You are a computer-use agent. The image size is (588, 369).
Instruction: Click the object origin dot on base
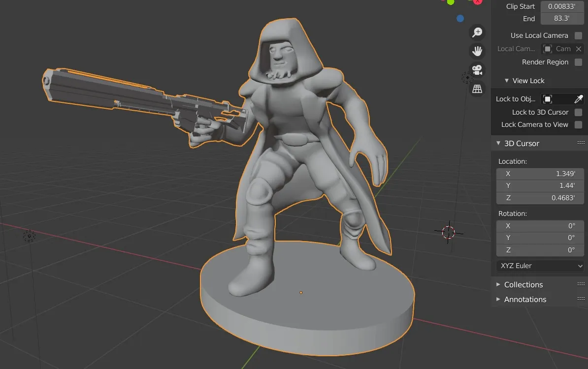[x=301, y=293]
